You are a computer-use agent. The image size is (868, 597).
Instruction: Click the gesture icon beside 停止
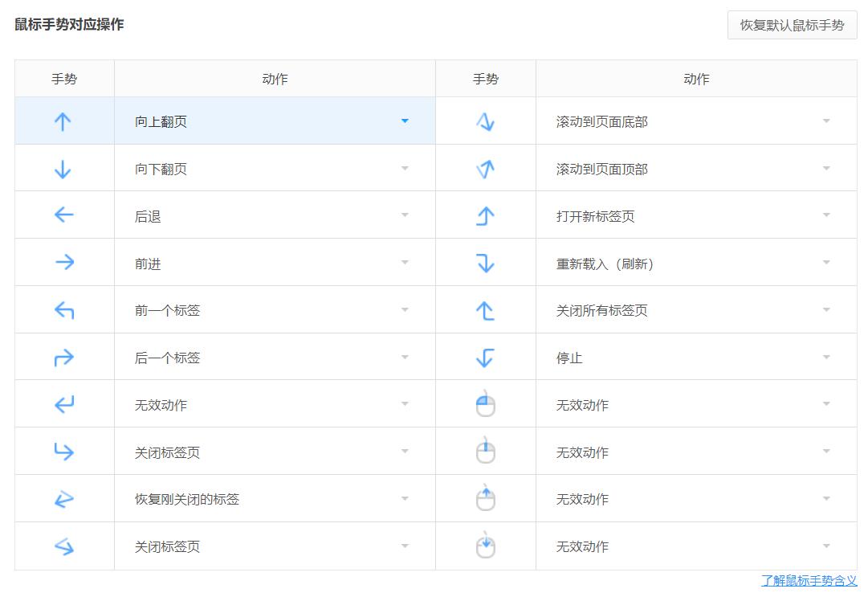coord(485,357)
